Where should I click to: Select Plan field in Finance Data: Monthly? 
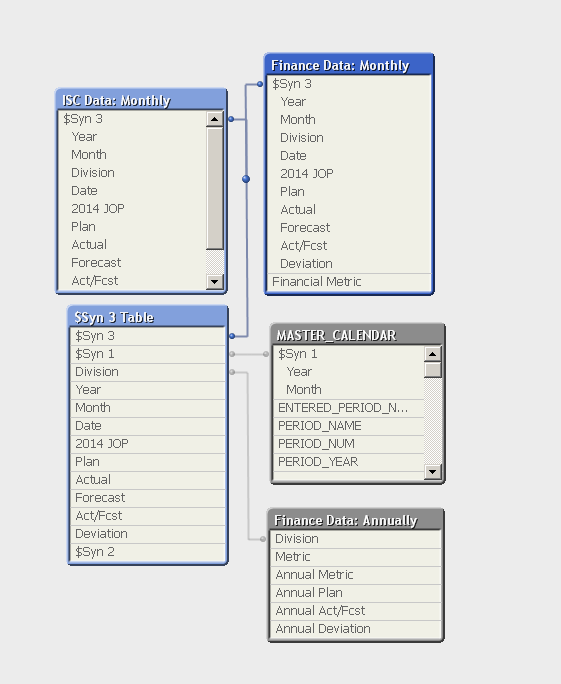pos(349,192)
